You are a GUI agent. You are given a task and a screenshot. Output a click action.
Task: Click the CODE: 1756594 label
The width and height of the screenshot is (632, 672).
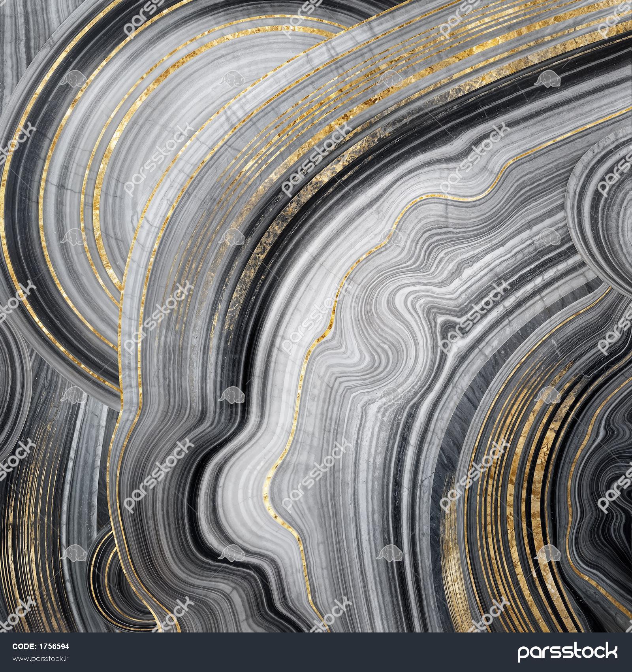coord(41,646)
